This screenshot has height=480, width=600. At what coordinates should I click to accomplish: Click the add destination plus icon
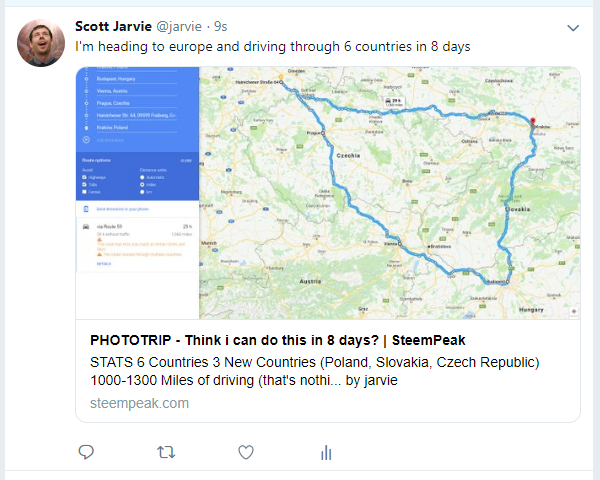click(87, 139)
